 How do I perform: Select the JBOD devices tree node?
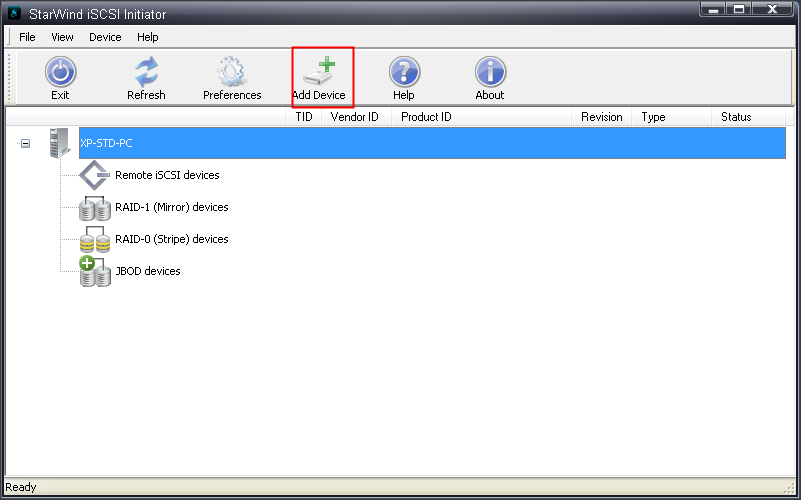point(147,271)
